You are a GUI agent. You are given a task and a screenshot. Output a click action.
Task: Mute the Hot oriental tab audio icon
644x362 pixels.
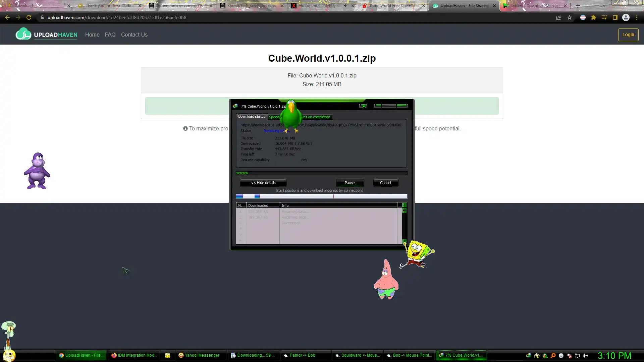click(345, 6)
